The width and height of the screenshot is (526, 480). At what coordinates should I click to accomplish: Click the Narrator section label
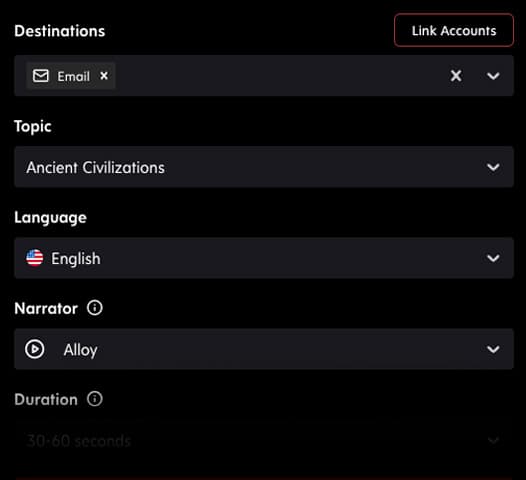coord(46,308)
